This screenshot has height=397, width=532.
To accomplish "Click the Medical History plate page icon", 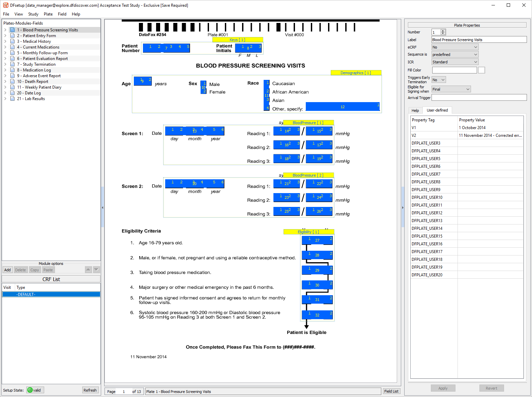I will 12,41.
